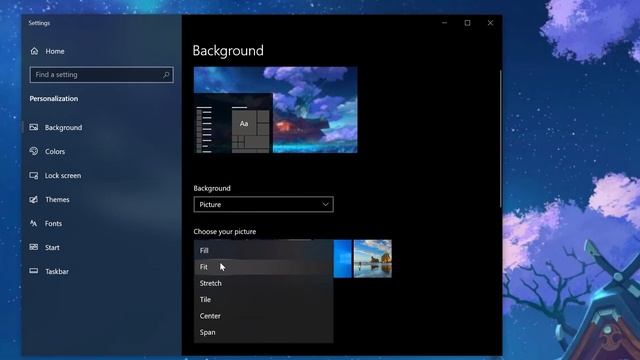The image size is (640, 360).
Task: Click the Home icon in Settings sidebar
Action: tap(34, 51)
